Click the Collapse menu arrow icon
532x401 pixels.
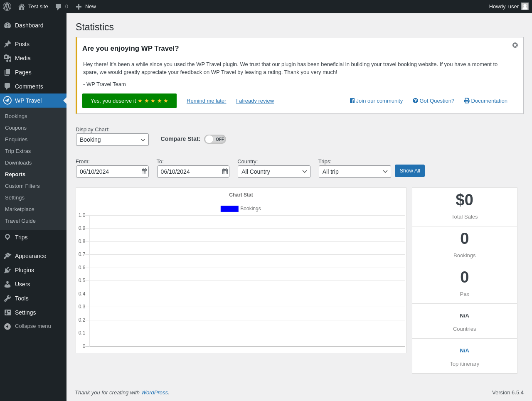pyautogui.click(x=7, y=327)
